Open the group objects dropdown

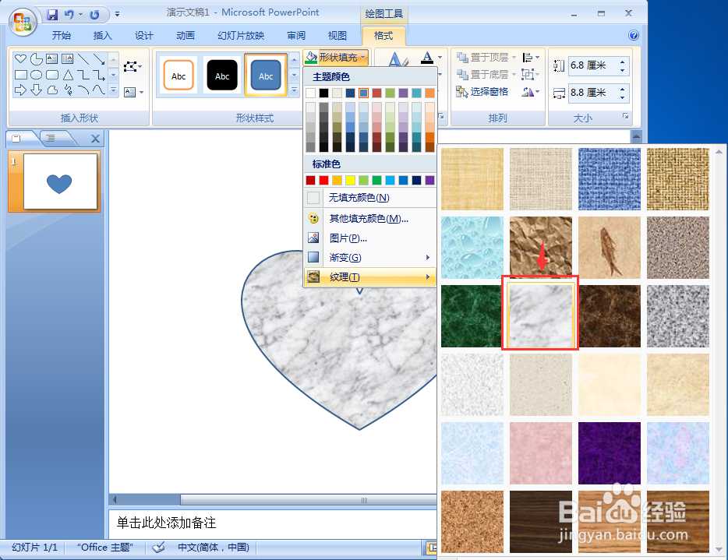coord(531,74)
